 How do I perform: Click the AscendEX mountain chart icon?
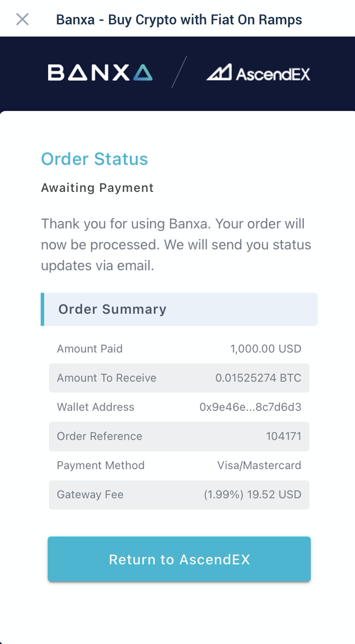[x=220, y=72]
